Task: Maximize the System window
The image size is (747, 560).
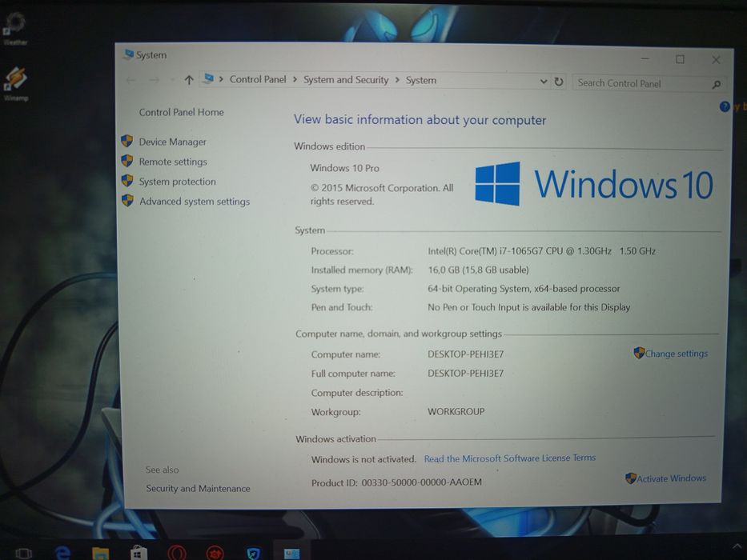Action: [680, 59]
